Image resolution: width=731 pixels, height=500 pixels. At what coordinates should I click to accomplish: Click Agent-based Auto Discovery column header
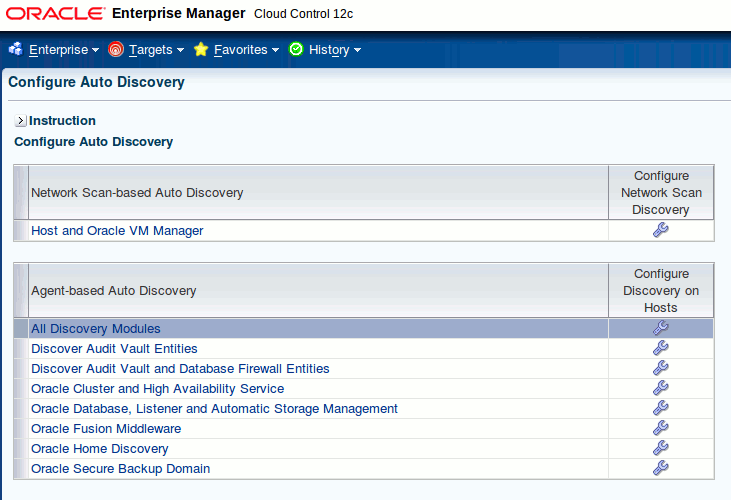pyautogui.click(x=318, y=290)
